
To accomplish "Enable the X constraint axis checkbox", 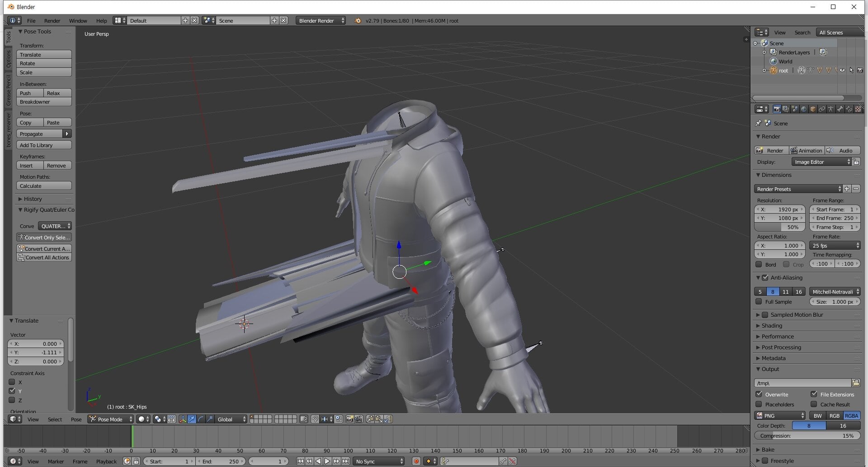I will click(x=12, y=382).
